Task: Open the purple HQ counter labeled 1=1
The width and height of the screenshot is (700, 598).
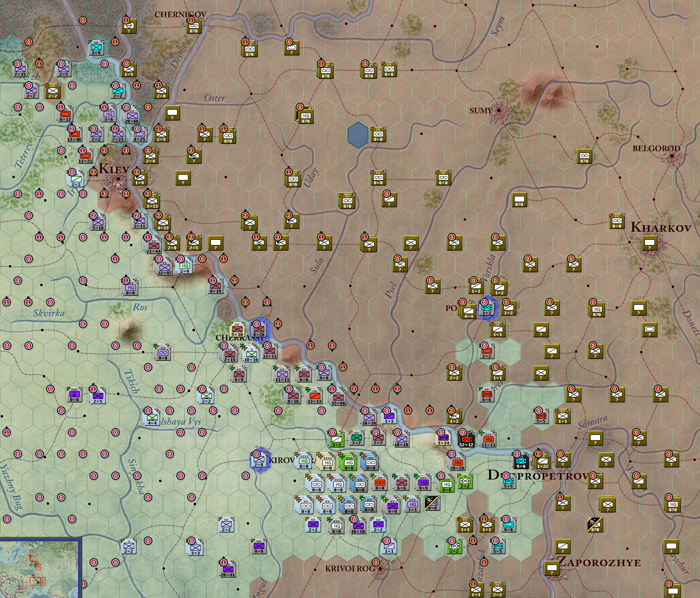Action: 412,505
